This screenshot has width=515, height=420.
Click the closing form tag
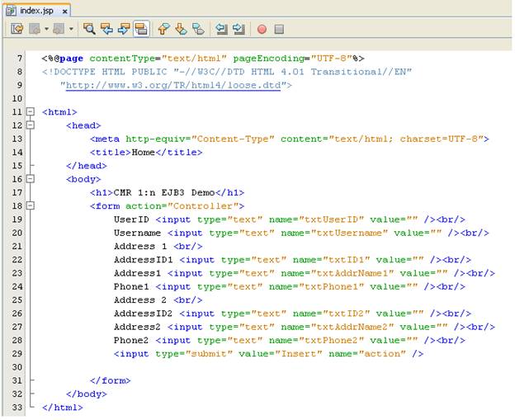coord(110,380)
